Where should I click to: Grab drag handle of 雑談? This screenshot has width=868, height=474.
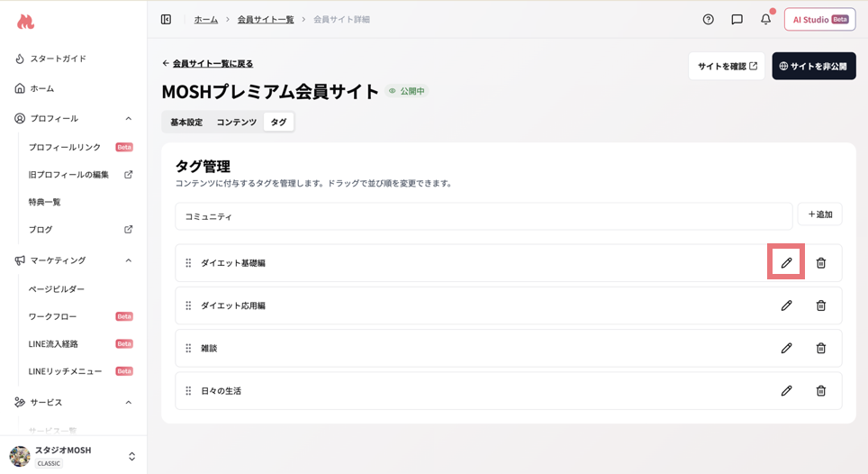pos(188,348)
